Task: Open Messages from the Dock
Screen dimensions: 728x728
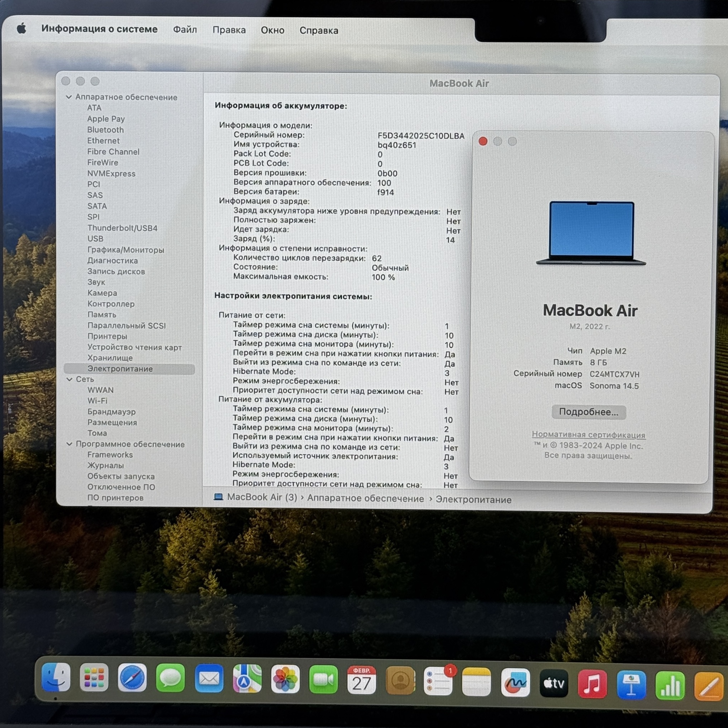Action: tap(170, 678)
